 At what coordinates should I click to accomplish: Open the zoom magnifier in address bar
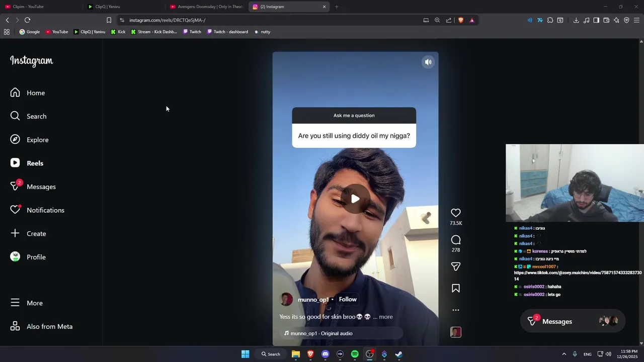437,20
